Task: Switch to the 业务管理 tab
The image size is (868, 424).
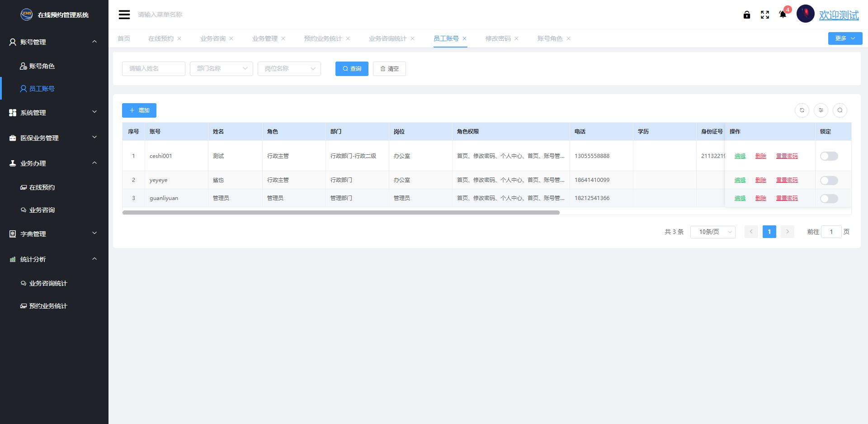Action: pos(265,38)
